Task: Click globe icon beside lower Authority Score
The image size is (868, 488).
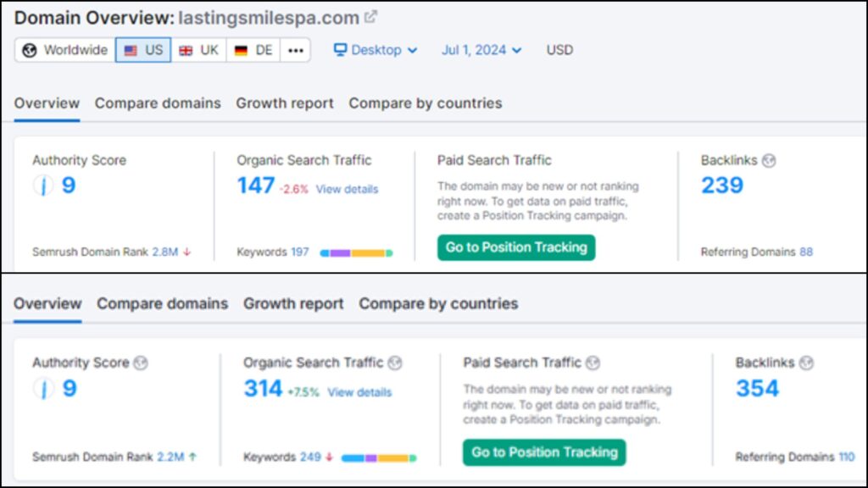Action: point(141,363)
